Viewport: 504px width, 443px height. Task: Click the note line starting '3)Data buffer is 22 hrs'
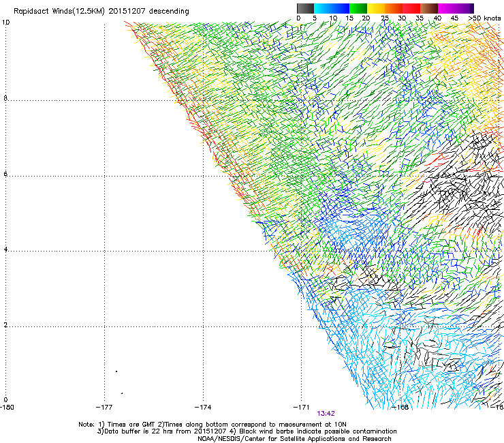247,431
